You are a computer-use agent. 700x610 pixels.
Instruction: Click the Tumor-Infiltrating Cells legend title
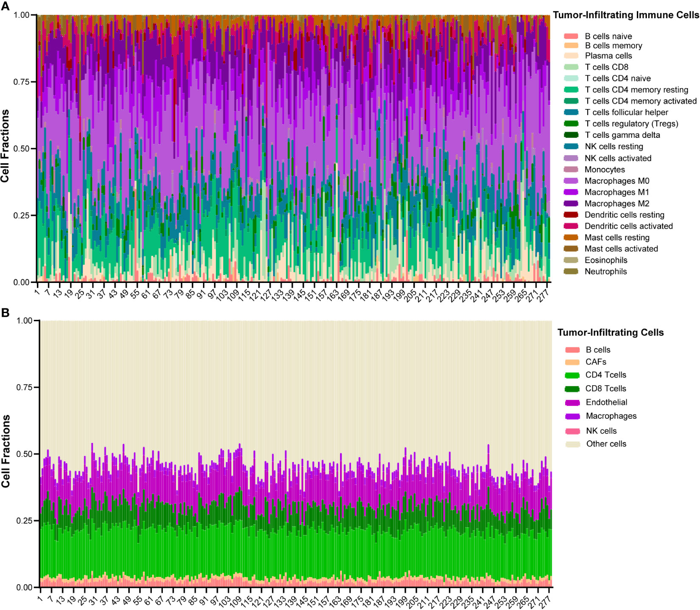pyautogui.click(x=611, y=333)
